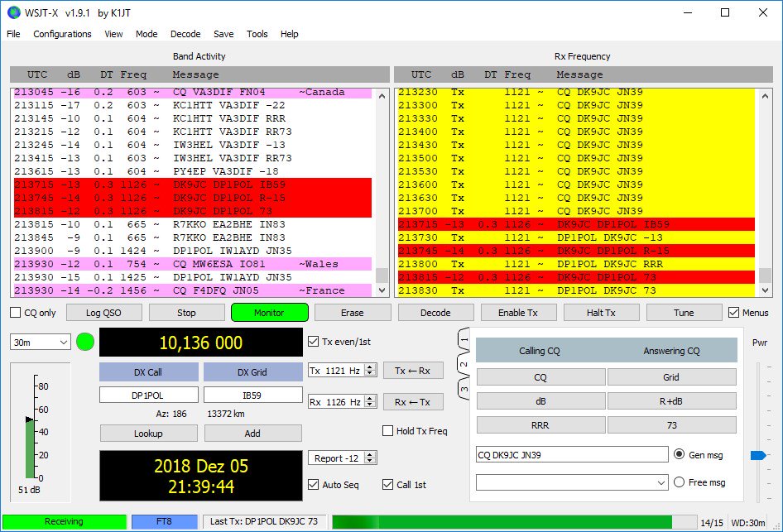Viewport: 783px width, 532px height.
Task: Click Rx Frequency scrollbar up arrow
Action: point(765,96)
